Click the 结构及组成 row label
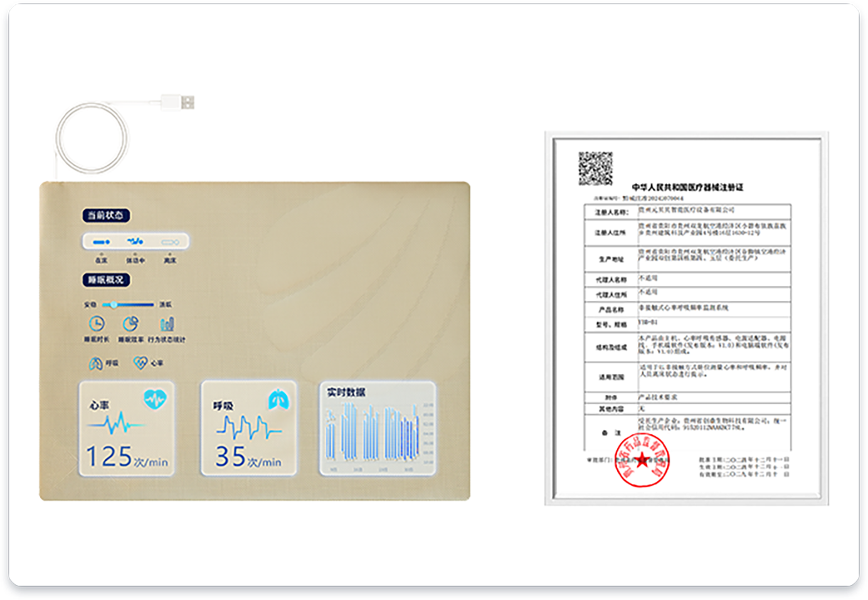868x600 pixels. 611,347
